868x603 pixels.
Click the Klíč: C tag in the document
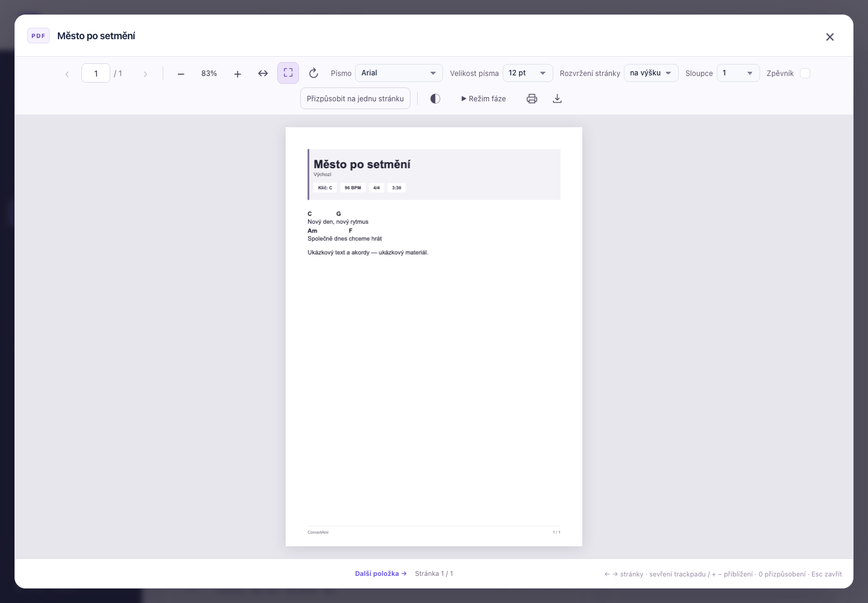(325, 188)
